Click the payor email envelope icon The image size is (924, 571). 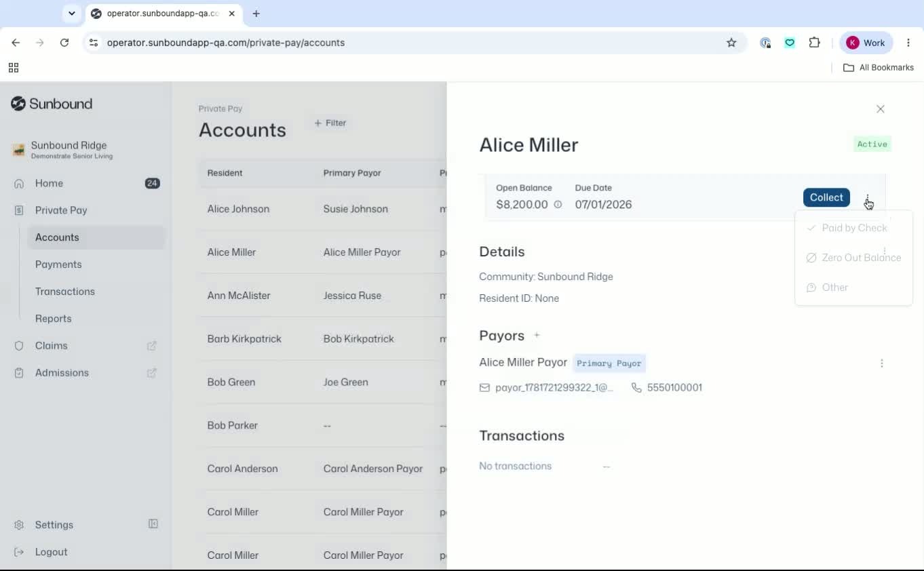484,388
